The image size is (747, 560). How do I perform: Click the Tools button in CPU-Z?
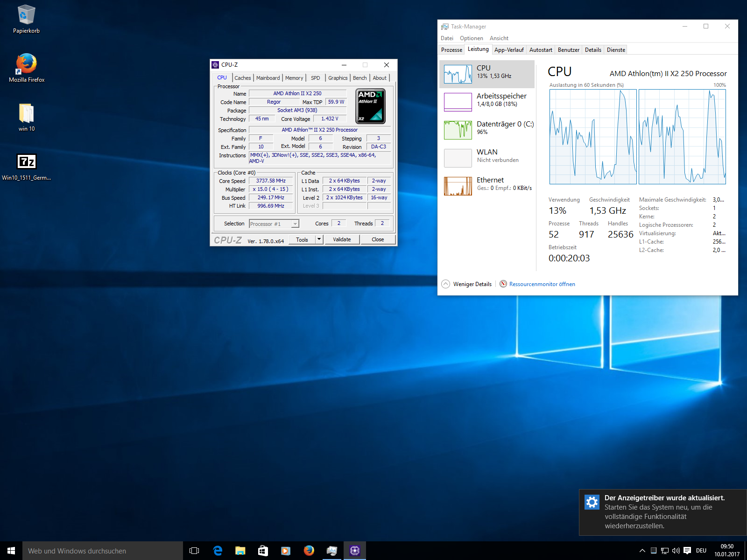[x=302, y=239]
